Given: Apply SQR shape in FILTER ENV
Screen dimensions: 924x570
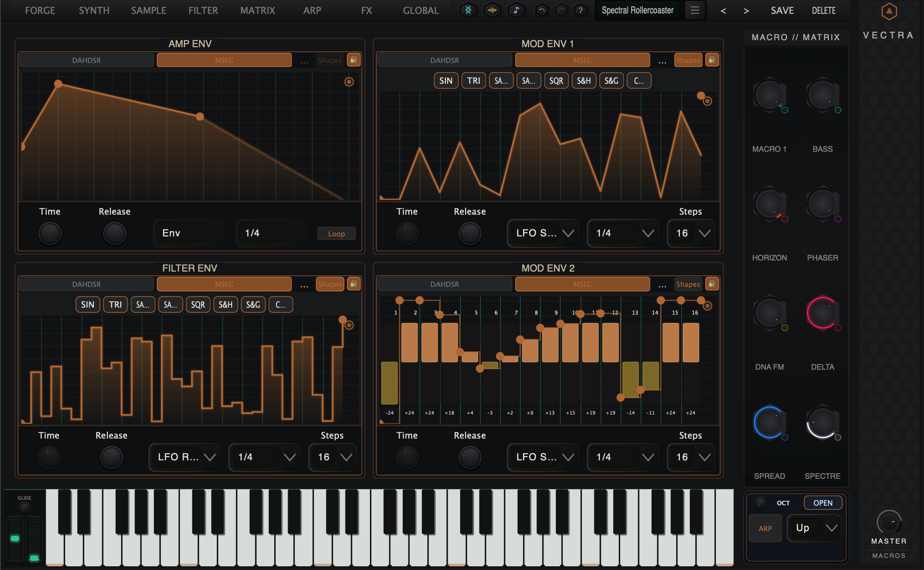Looking at the screenshot, I should pyautogui.click(x=198, y=304).
